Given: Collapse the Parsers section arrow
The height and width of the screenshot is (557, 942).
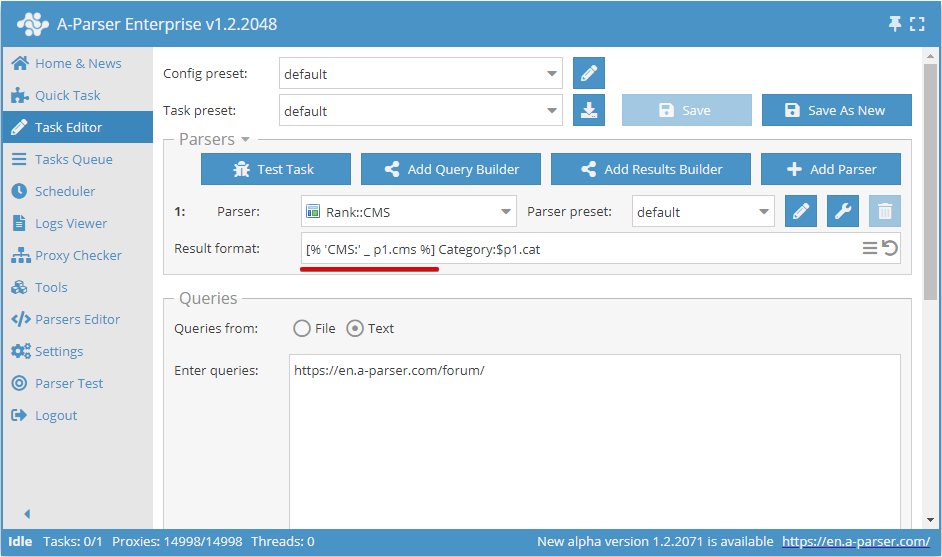Looking at the screenshot, I should click(246, 140).
